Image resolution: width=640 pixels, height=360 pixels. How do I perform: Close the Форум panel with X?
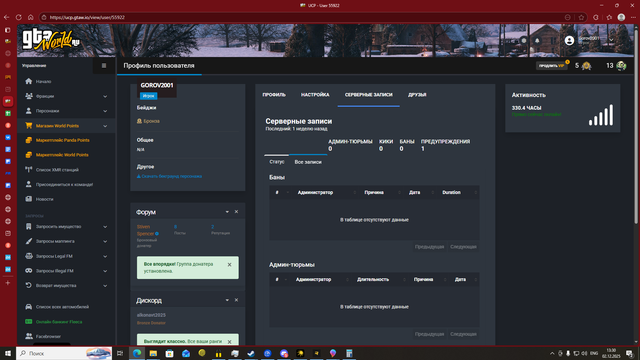[x=236, y=212]
